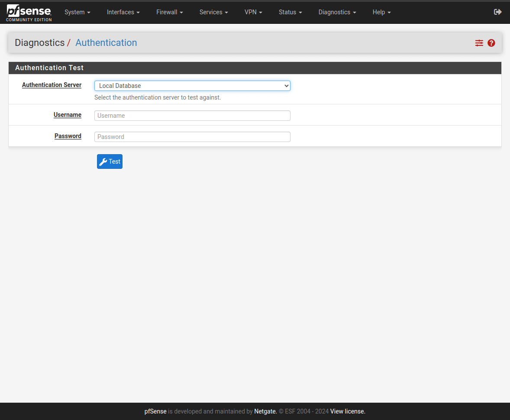Open the Help menu

381,12
